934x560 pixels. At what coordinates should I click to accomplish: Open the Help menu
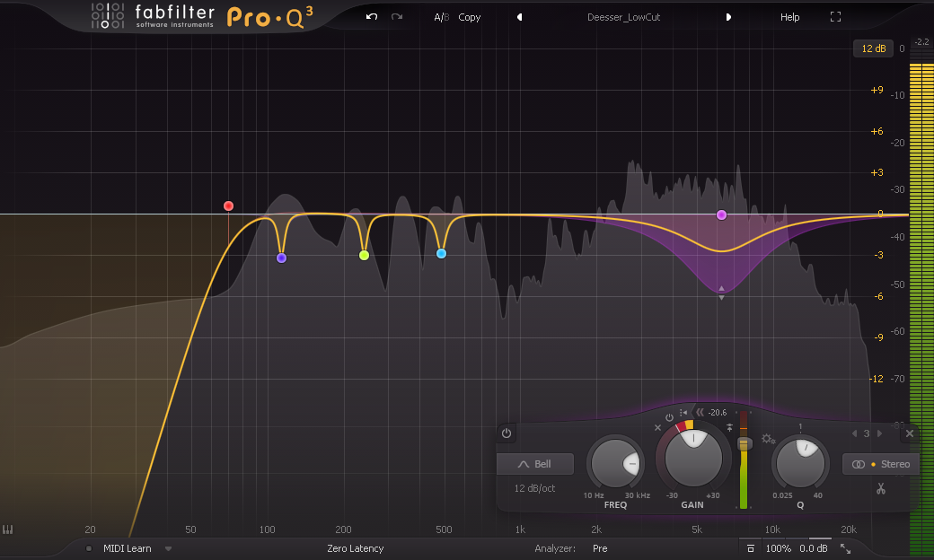click(789, 17)
